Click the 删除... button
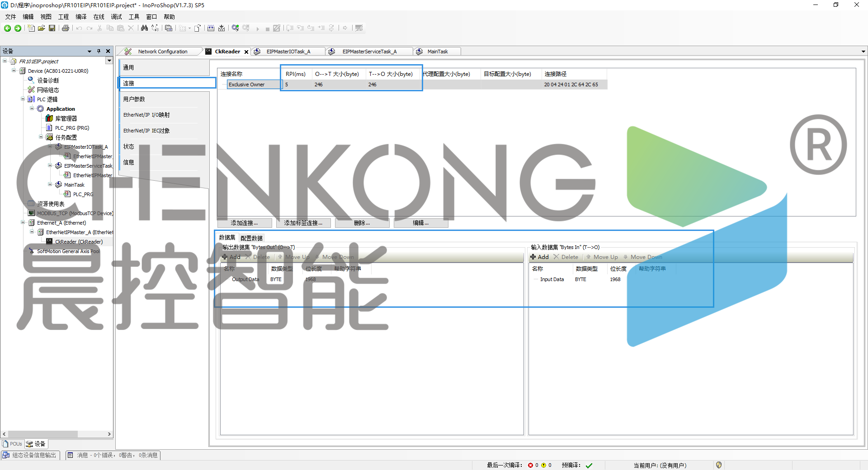Screen dimensions: 868x470 362,223
